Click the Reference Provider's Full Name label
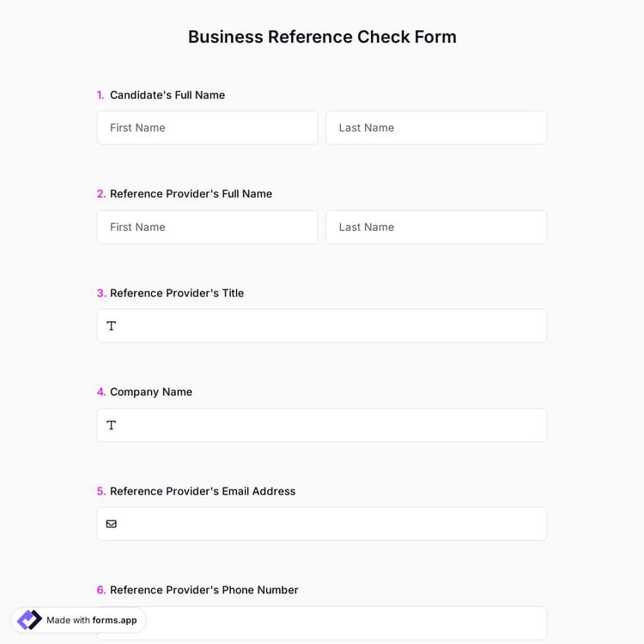This screenshot has width=644, height=644. [x=191, y=194]
